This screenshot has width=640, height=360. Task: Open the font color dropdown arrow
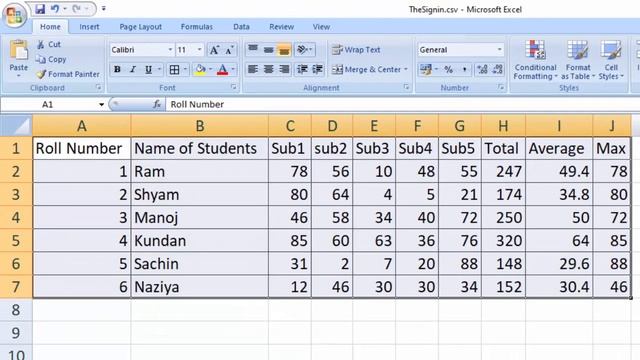click(x=233, y=69)
